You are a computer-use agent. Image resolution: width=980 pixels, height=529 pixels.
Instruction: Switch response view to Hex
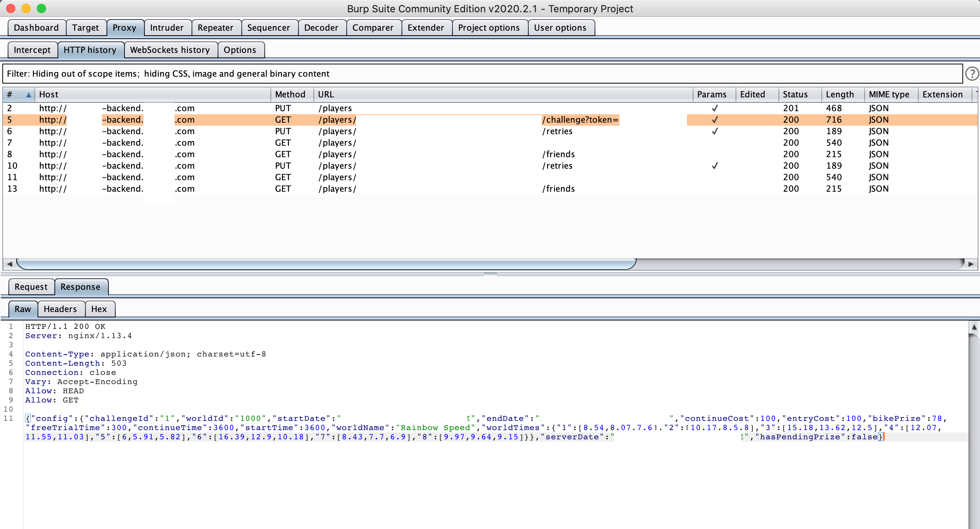99,309
